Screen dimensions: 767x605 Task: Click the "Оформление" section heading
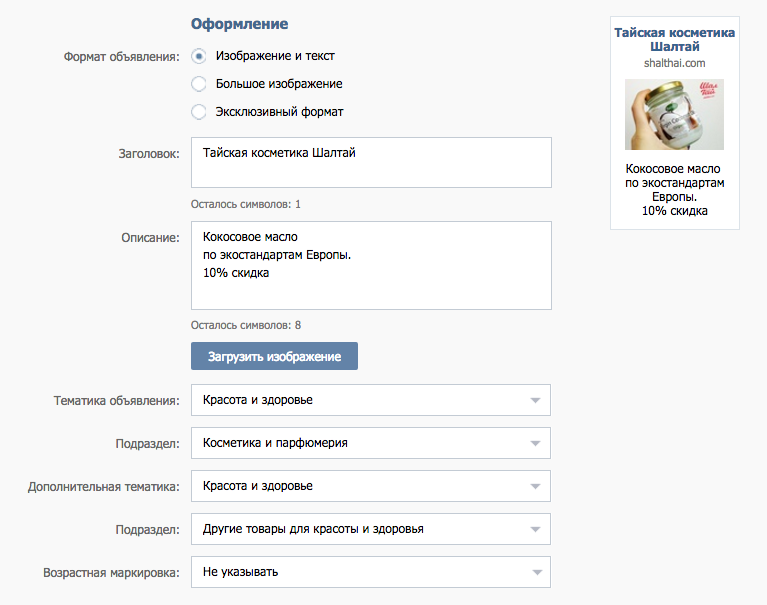(239, 23)
